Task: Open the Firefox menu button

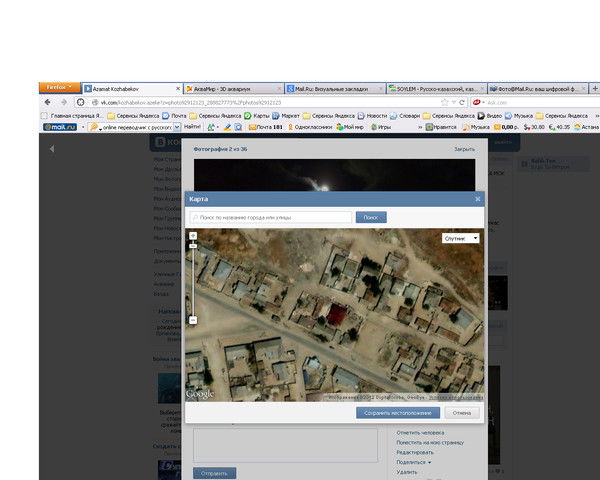Action: coord(59,88)
